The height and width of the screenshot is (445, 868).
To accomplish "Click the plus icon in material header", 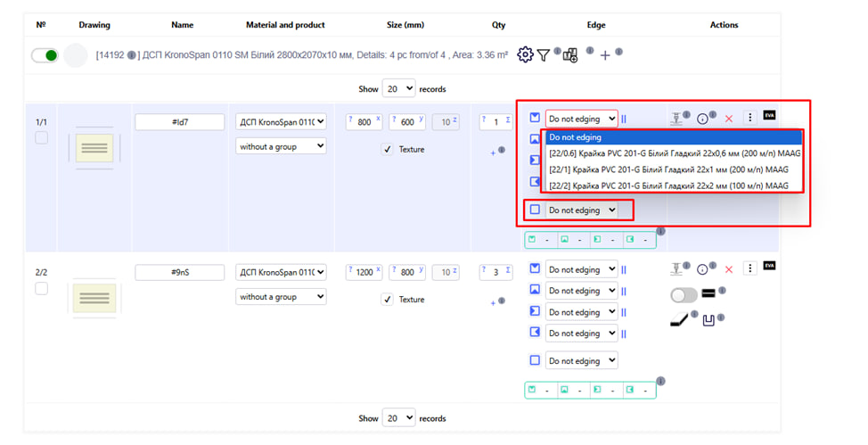I will coord(605,55).
